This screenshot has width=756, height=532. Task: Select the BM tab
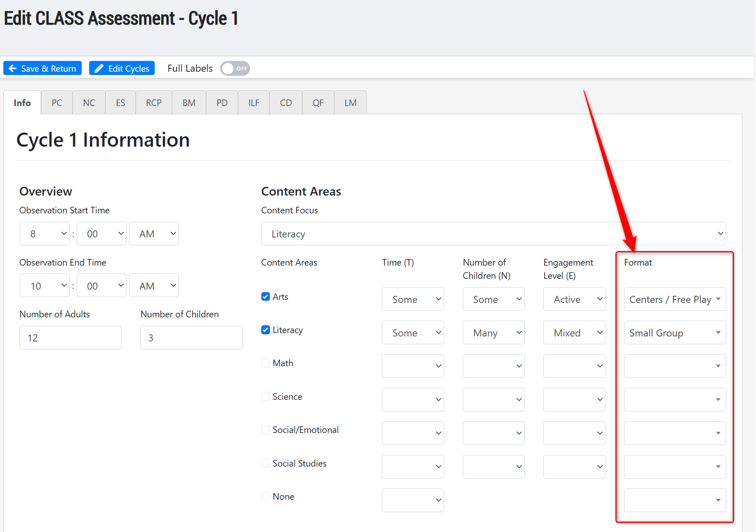[x=189, y=102]
